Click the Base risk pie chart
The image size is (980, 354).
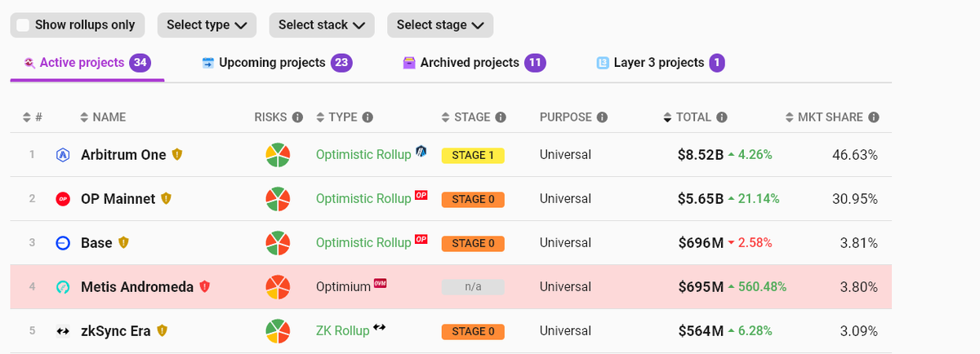pos(278,243)
